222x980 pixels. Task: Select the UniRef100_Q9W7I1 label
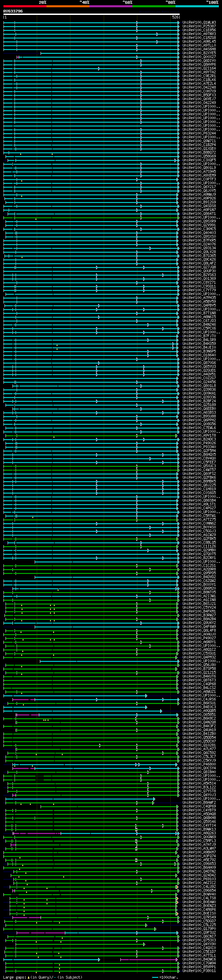199,141
